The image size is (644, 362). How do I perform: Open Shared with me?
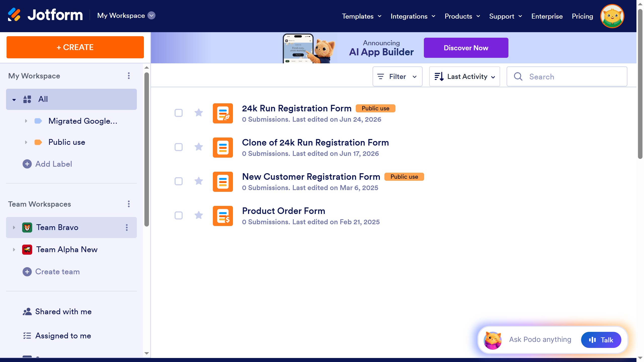(63, 312)
